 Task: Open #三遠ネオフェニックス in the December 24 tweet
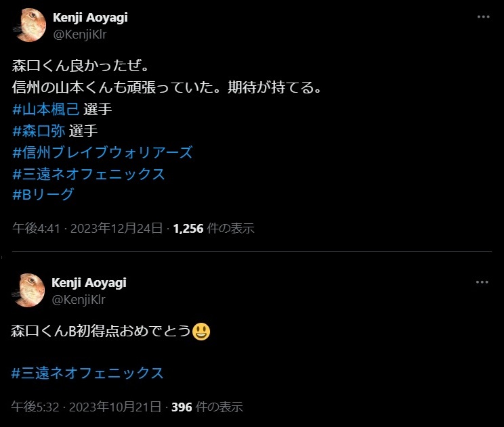coord(88,174)
